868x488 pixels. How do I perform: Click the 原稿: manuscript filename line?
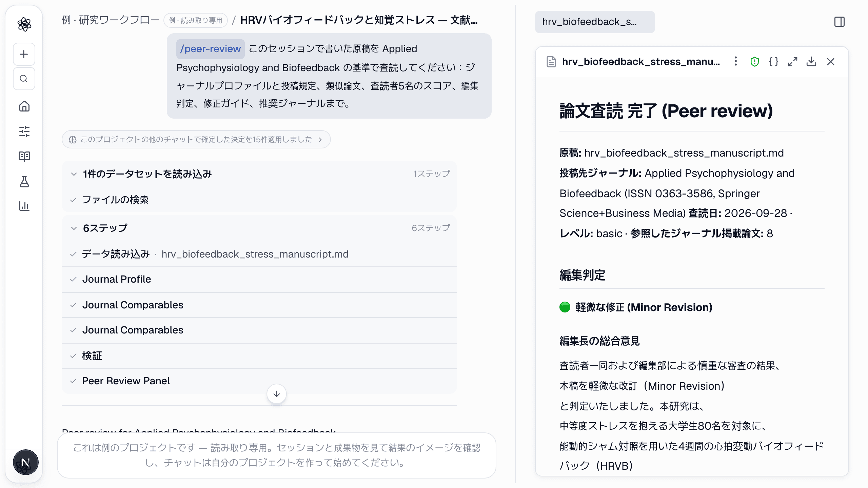pos(671,153)
